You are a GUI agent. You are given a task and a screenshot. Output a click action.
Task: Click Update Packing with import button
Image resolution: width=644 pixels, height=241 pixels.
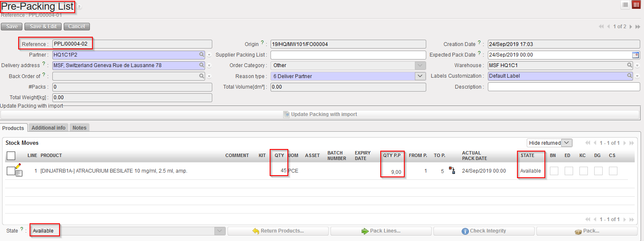pos(320,114)
